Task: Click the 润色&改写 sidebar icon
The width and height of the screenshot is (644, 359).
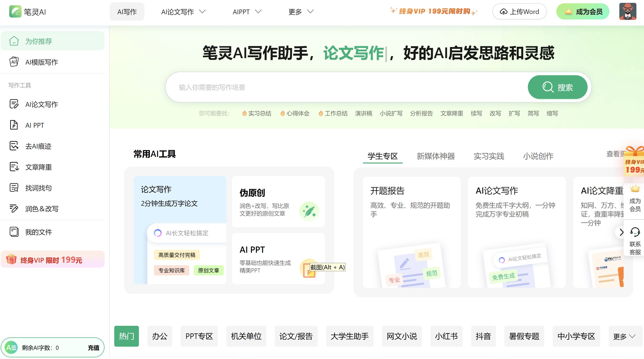Action: pos(14,209)
